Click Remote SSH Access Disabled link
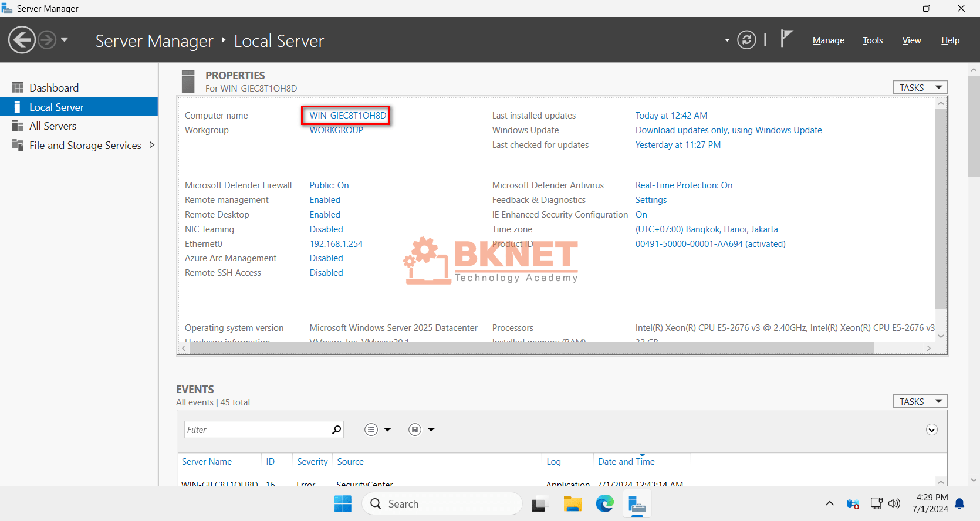 (x=326, y=273)
